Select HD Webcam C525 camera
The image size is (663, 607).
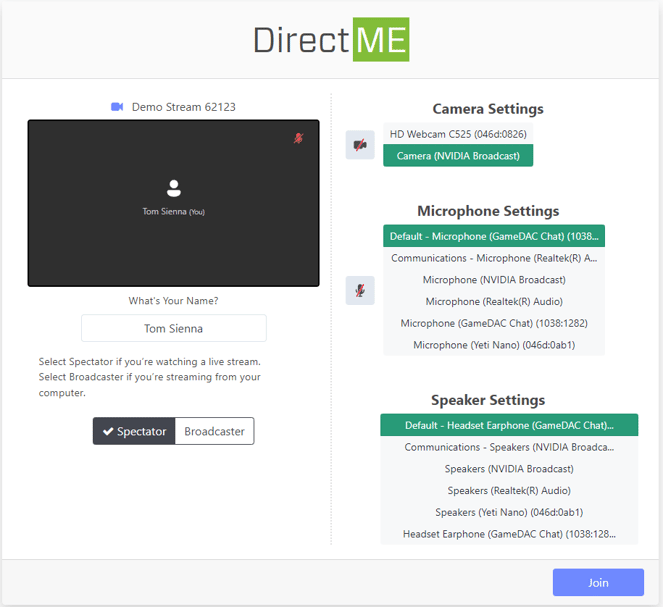458,134
